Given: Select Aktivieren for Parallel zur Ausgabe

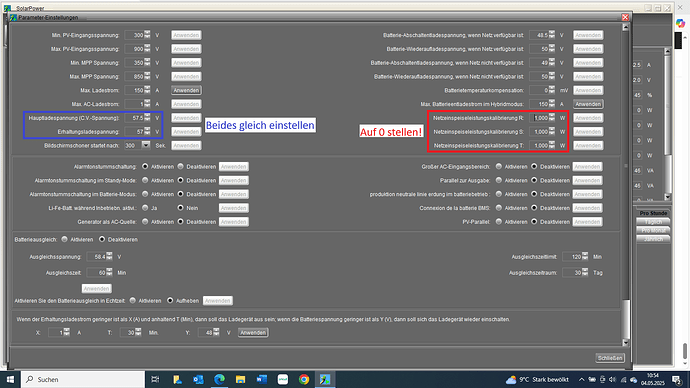Looking at the screenshot, I should [499, 180].
